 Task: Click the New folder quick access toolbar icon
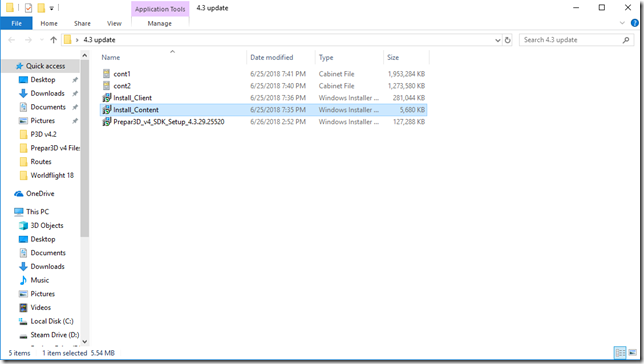click(41, 8)
